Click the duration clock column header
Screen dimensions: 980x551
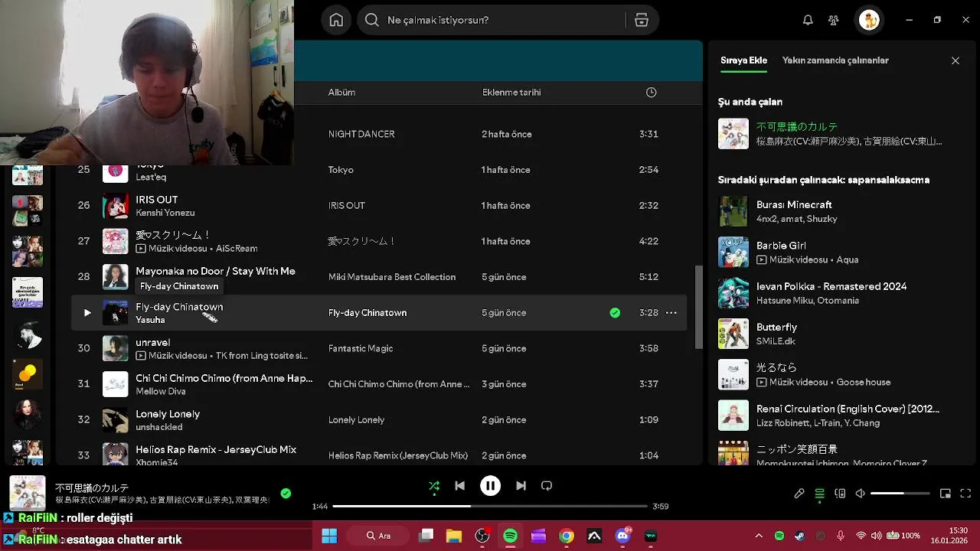pyautogui.click(x=651, y=93)
